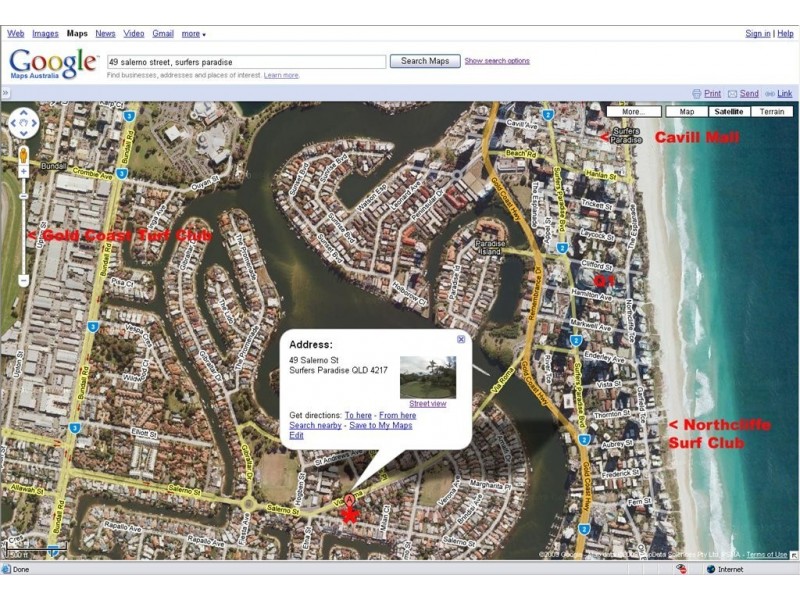Click the pan control compass on the map

coord(23,123)
